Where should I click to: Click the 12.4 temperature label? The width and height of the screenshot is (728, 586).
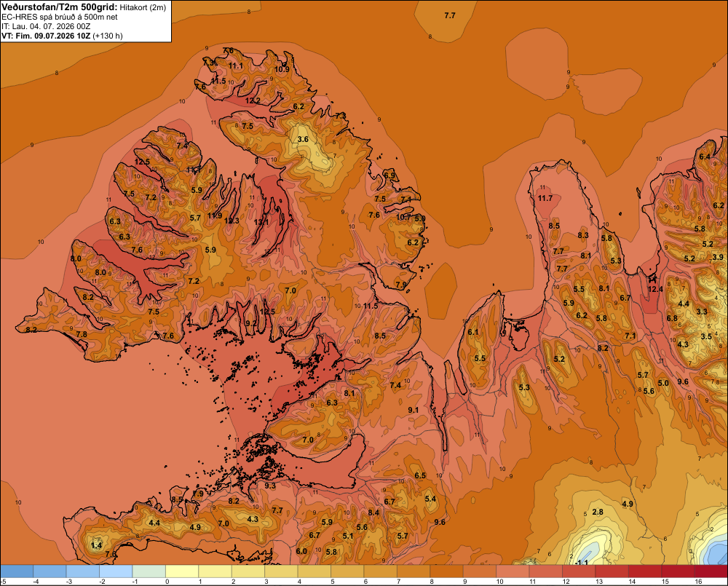tap(655, 289)
